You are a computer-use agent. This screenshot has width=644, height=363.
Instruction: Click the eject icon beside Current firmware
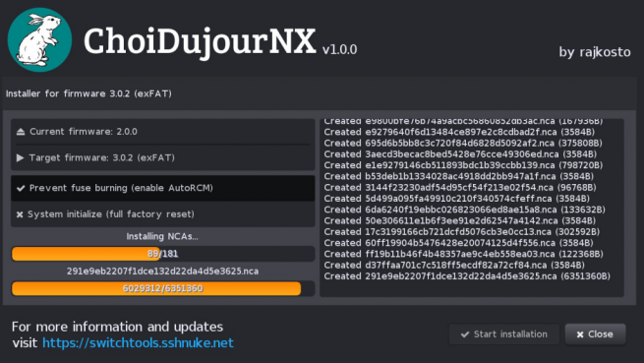click(x=21, y=132)
